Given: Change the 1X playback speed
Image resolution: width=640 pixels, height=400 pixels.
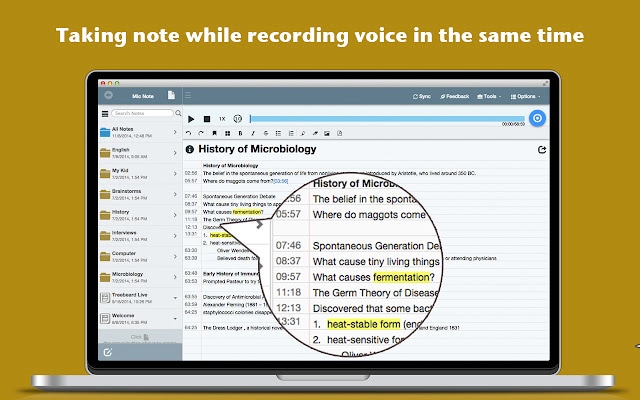Looking at the screenshot, I should (222, 119).
